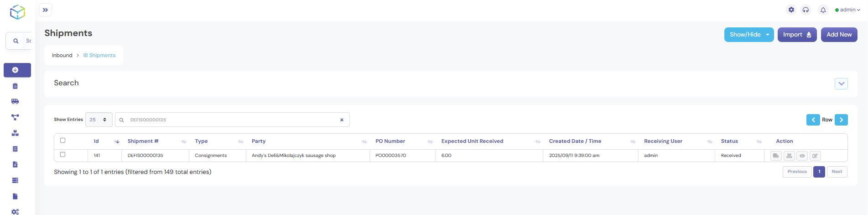Open the notifications bell
Viewport: 868px width, 215px height.
[x=823, y=10]
